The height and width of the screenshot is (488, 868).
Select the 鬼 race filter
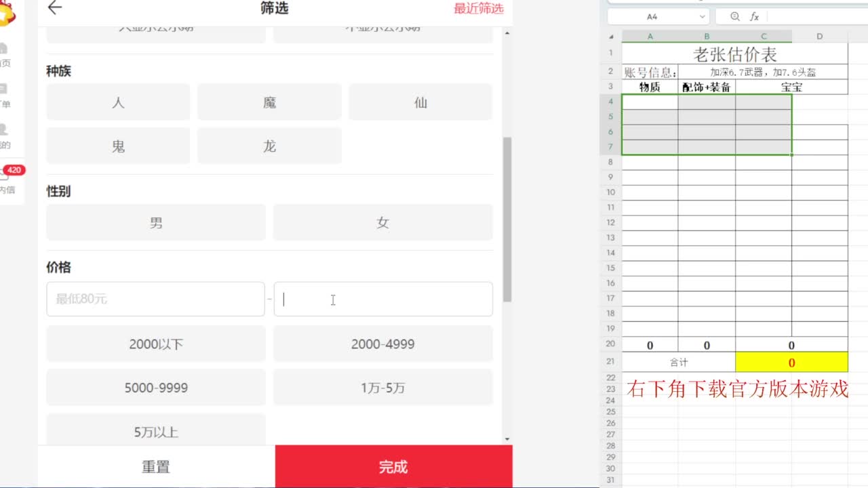coord(118,146)
